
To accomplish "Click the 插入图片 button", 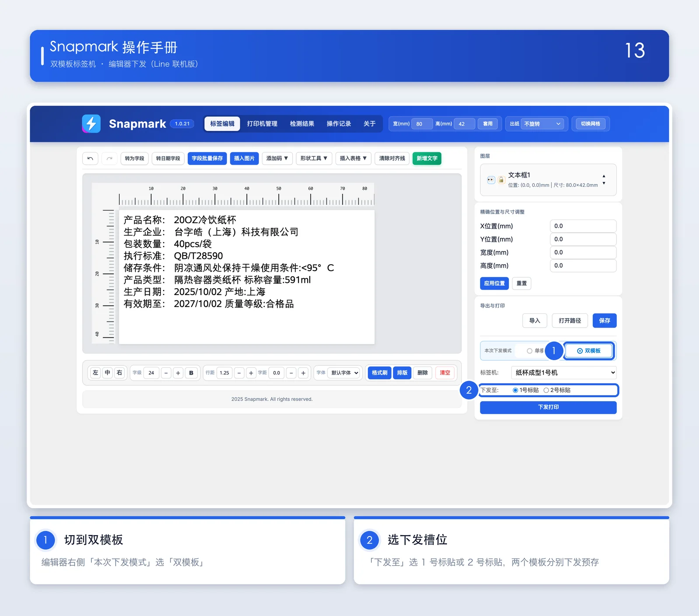I will pos(244,158).
